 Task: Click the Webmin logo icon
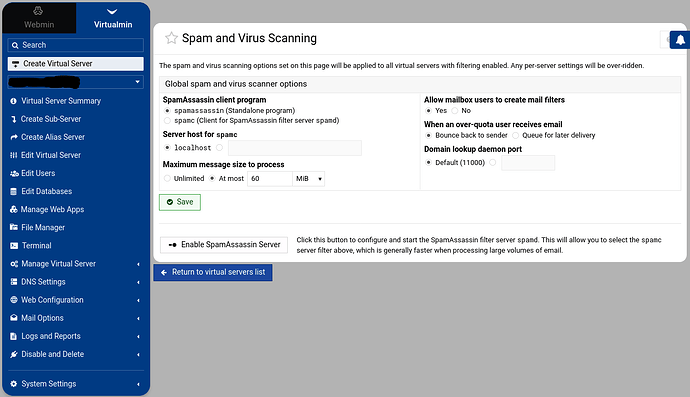[x=38, y=11]
